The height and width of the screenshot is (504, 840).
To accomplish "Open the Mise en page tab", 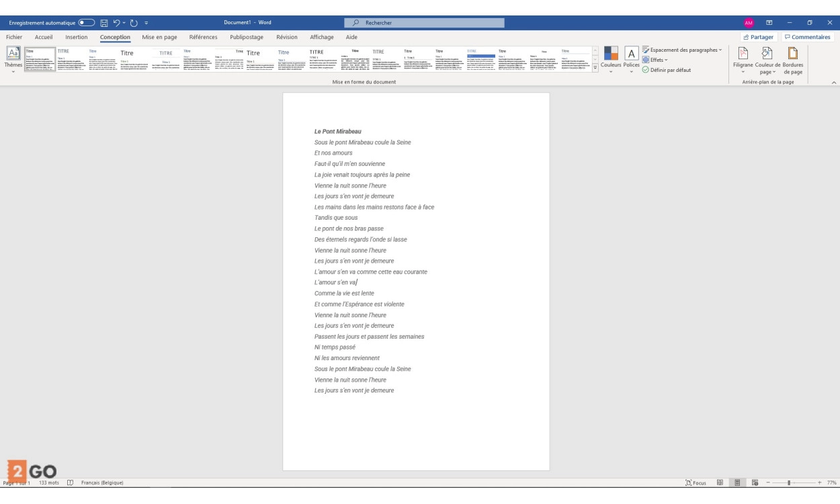I will pos(159,37).
